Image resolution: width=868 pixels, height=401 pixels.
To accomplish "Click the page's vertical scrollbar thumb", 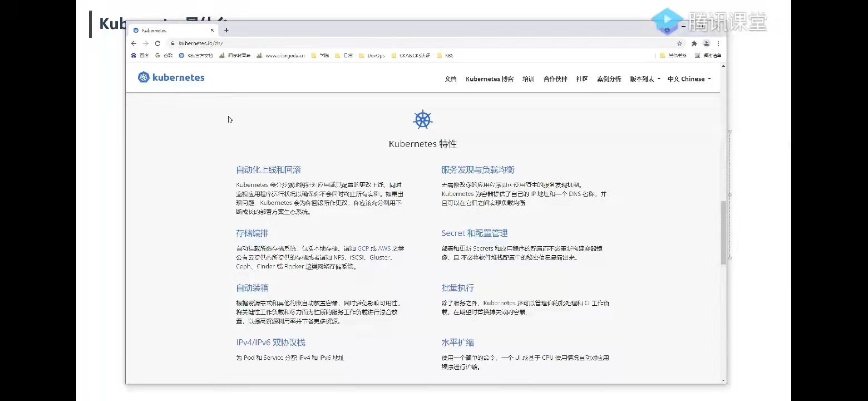I will click(x=723, y=232).
